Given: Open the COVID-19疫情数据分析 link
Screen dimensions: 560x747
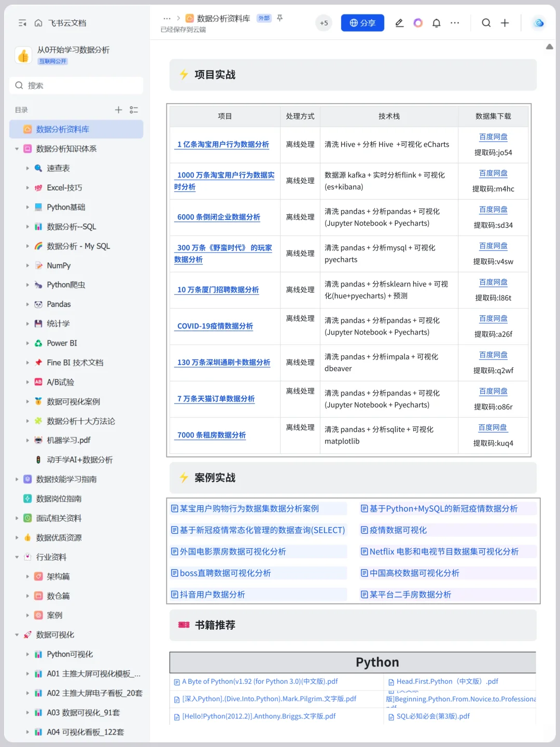Looking at the screenshot, I should [x=215, y=326].
